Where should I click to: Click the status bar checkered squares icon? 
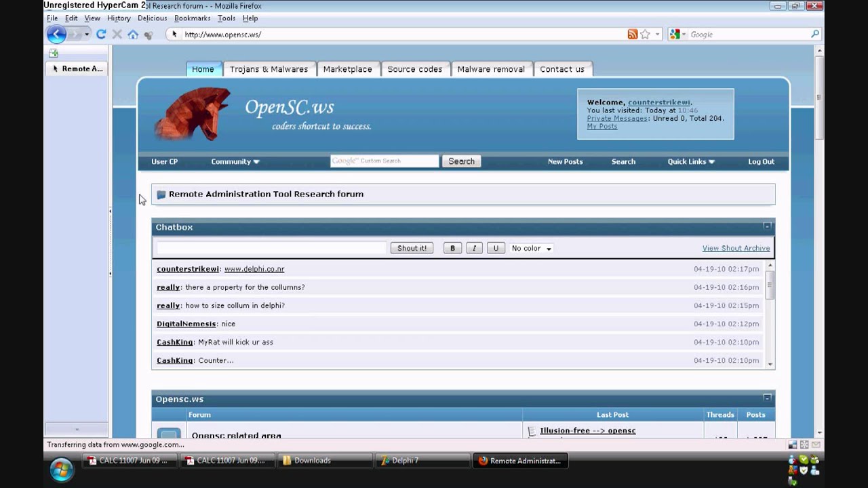[792, 445]
